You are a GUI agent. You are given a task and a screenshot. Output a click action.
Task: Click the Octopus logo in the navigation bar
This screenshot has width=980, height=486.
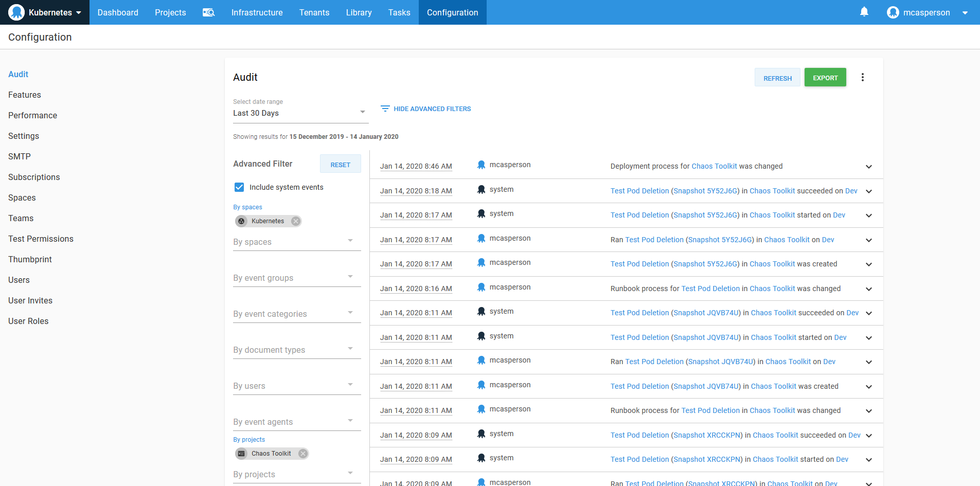click(16, 11)
